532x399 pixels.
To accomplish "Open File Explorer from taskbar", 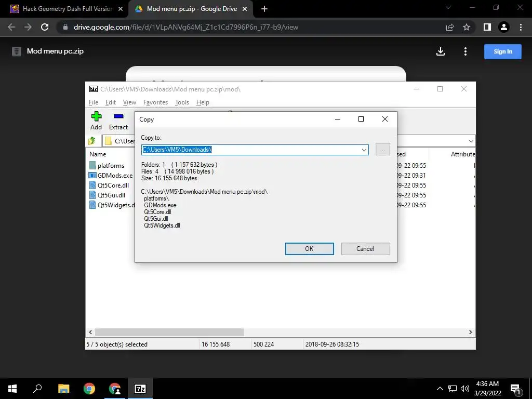I will coord(64,389).
